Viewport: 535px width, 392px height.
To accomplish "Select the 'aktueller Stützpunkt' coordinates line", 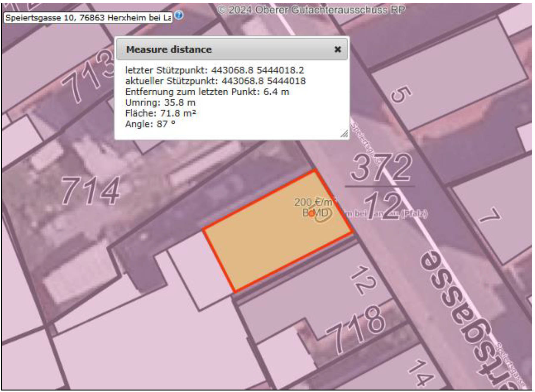I will tap(215, 81).
